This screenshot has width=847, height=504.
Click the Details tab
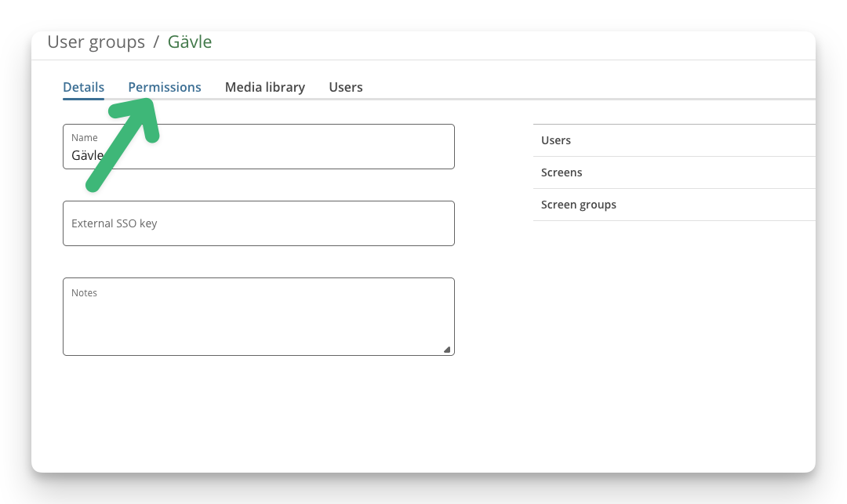click(x=83, y=87)
